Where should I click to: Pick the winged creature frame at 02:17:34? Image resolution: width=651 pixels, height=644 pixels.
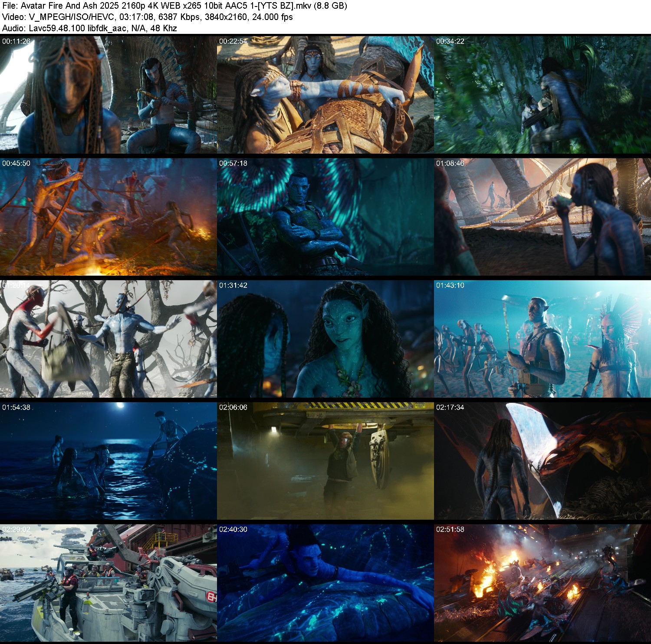click(542, 461)
